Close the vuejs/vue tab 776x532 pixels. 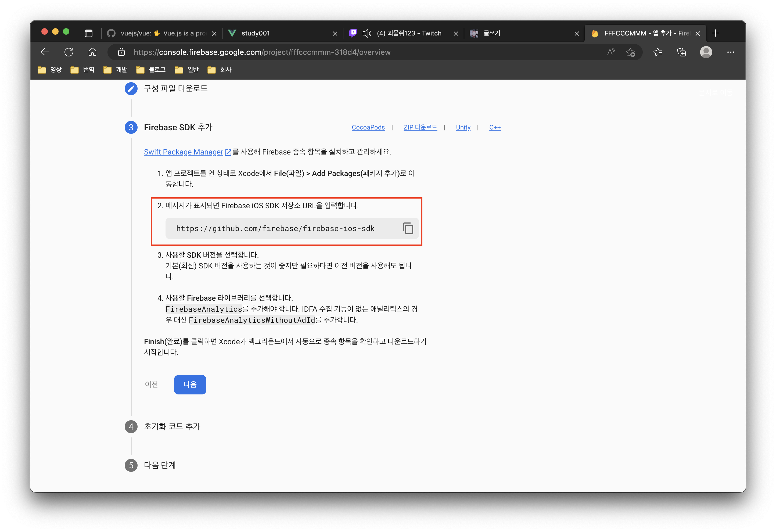coord(214,33)
